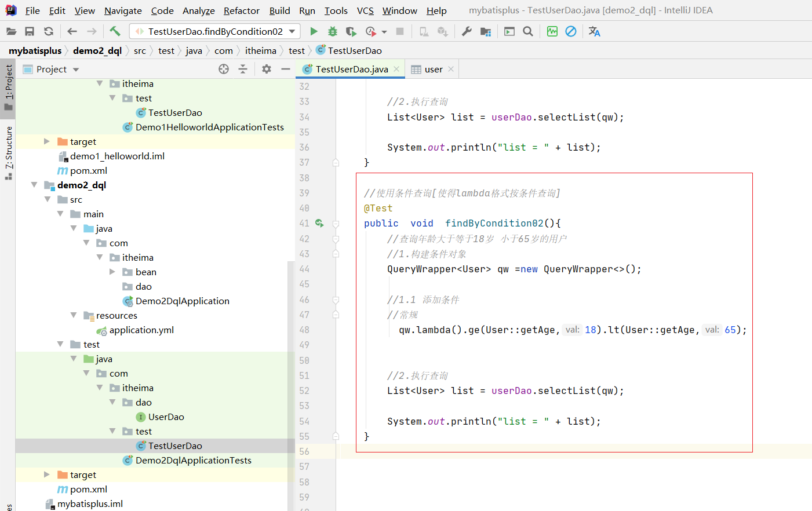Open the Project Structure icon in toolbar
This screenshot has height=511, width=812.
point(486,31)
